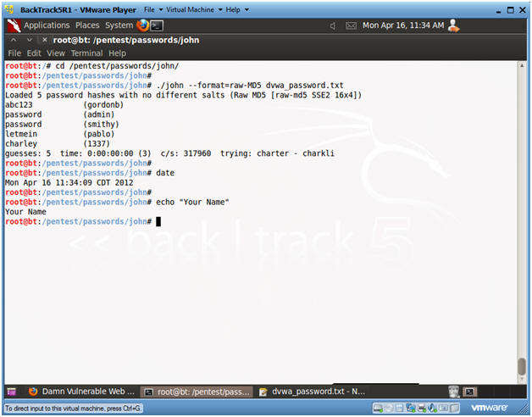The width and height of the screenshot is (532, 417).
Task: Click the VMware hard disk device icon
Action: 378,408
